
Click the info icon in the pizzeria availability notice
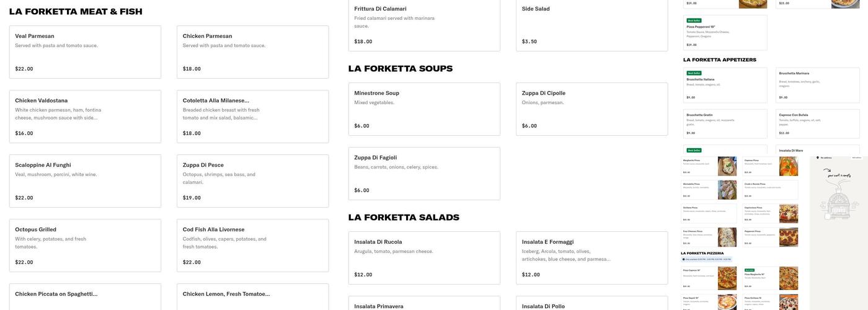click(683, 259)
